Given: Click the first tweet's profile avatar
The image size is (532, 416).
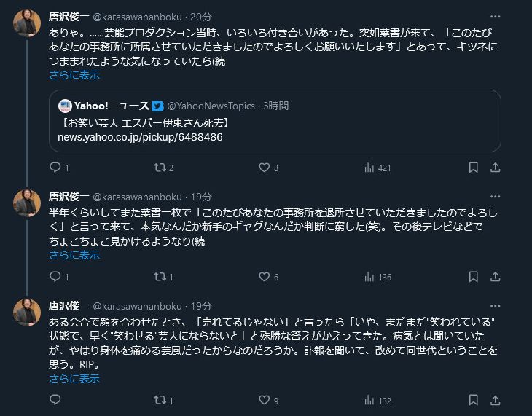Looking at the screenshot, I should [27, 23].
